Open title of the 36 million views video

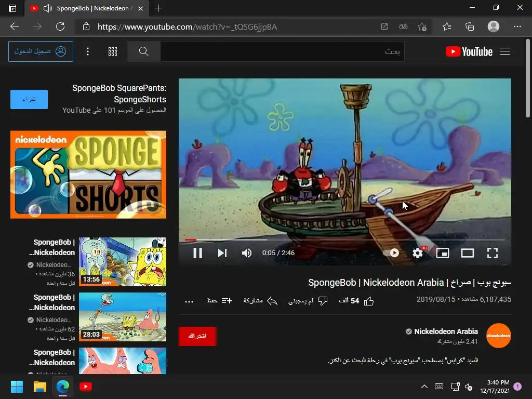coord(52,247)
